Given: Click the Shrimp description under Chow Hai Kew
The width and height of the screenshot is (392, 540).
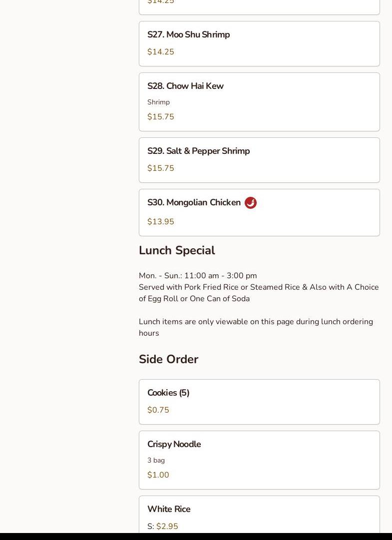Looking at the screenshot, I should (158, 102).
